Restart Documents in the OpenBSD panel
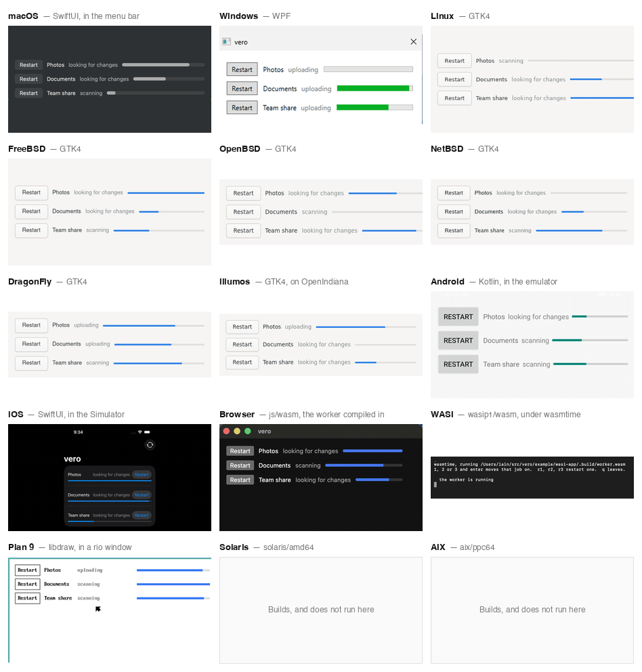This screenshot has width=642, height=672. coord(243,212)
